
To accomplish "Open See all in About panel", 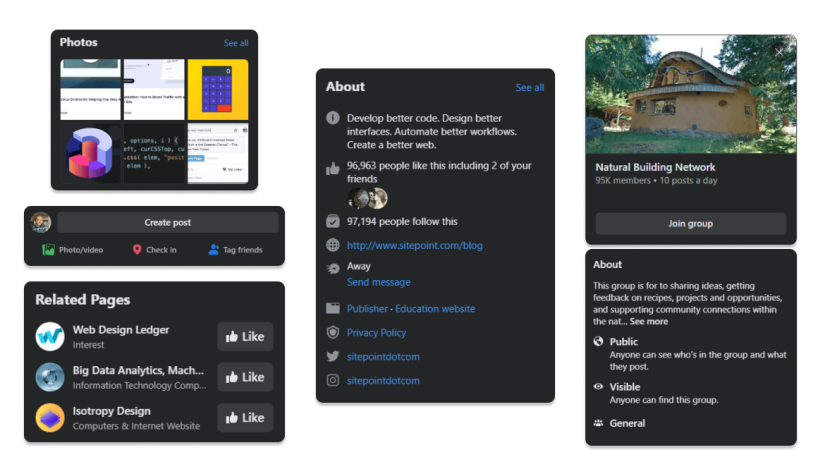I will (530, 88).
